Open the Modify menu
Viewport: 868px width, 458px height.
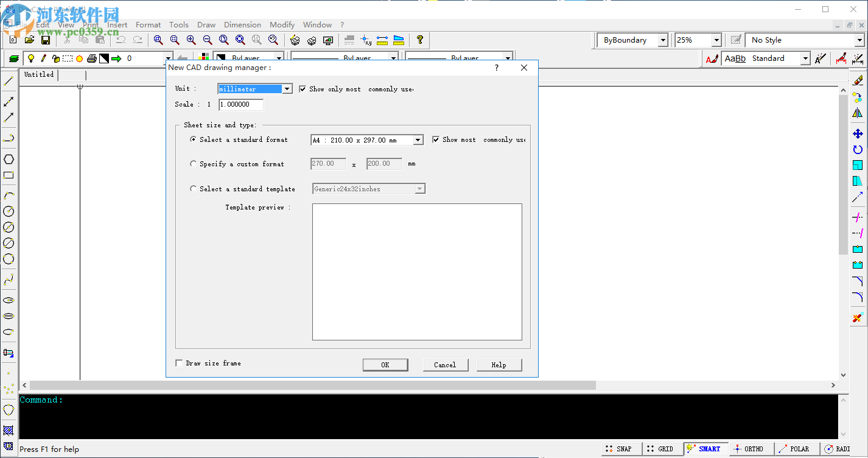(282, 25)
